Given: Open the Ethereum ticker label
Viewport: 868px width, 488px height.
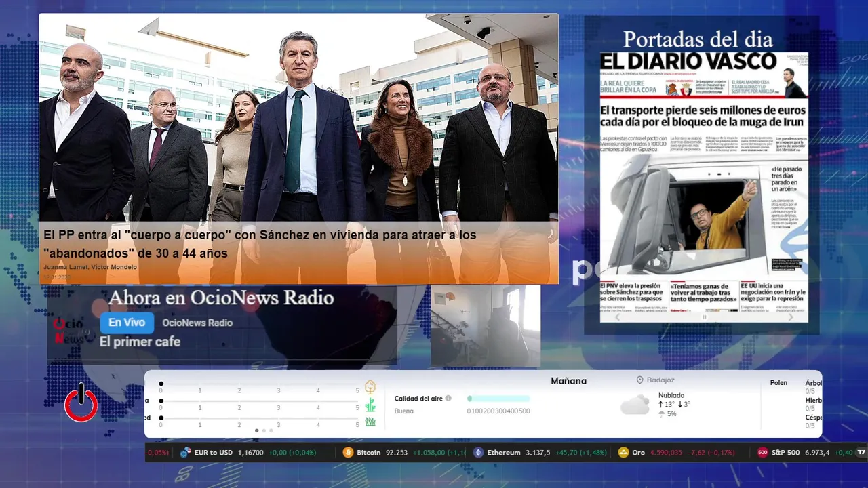Looking at the screenshot, I should (x=504, y=453).
